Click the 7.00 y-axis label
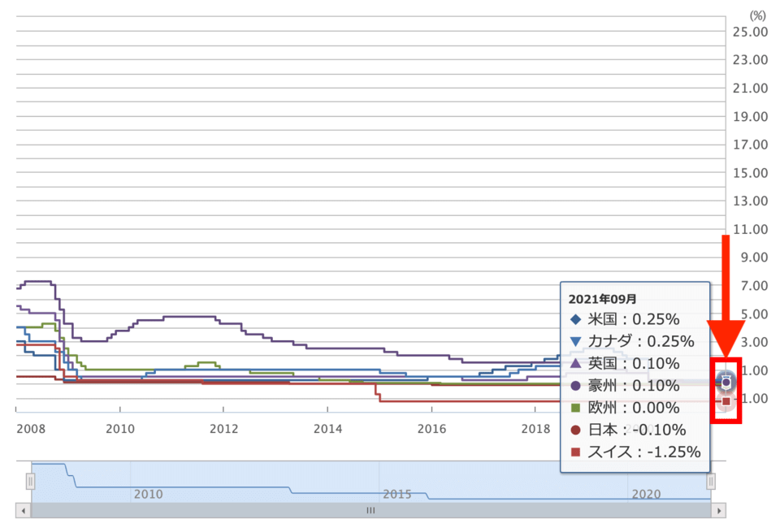Image resolution: width=780 pixels, height=532 pixels. tap(754, 286)
